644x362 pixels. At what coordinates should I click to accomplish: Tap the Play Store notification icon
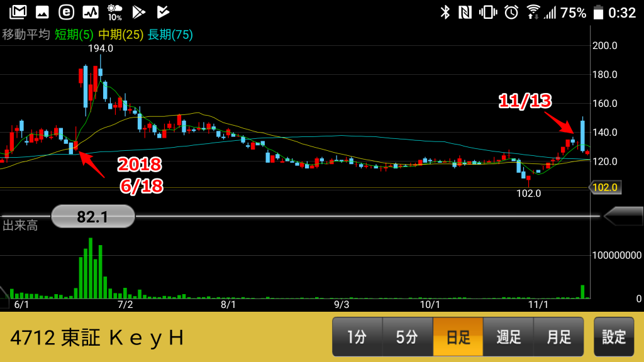(x=139, y=12)
